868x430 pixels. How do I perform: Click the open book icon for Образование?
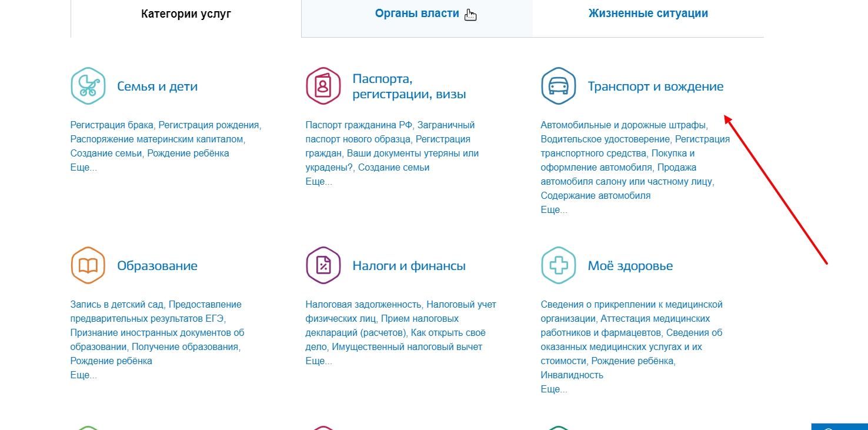click(88, 266)
